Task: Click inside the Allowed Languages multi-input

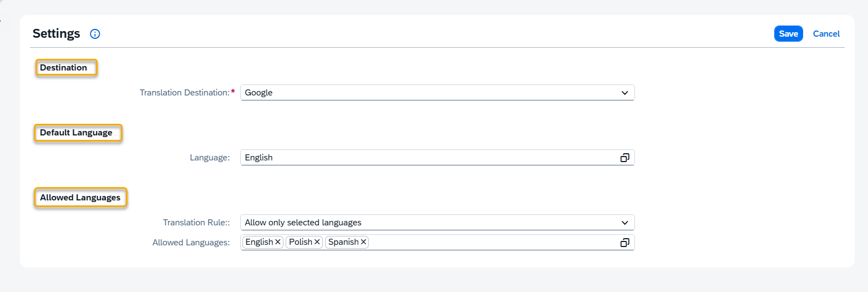Action: (x=488, y=243)
